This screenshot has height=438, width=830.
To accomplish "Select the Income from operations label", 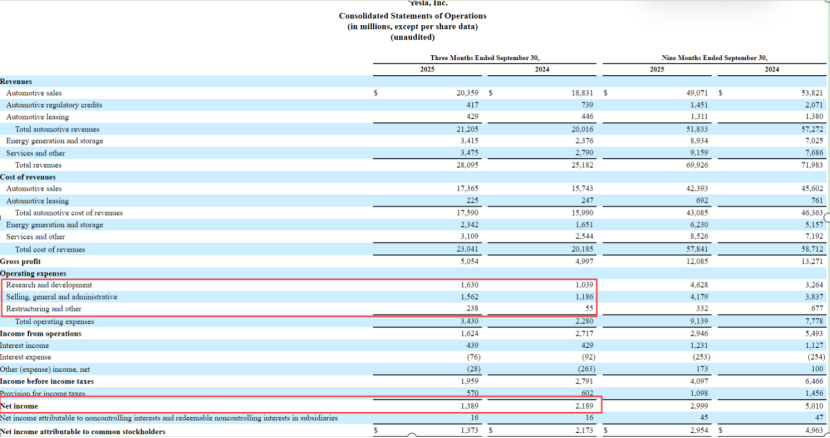I will (42, 333).
